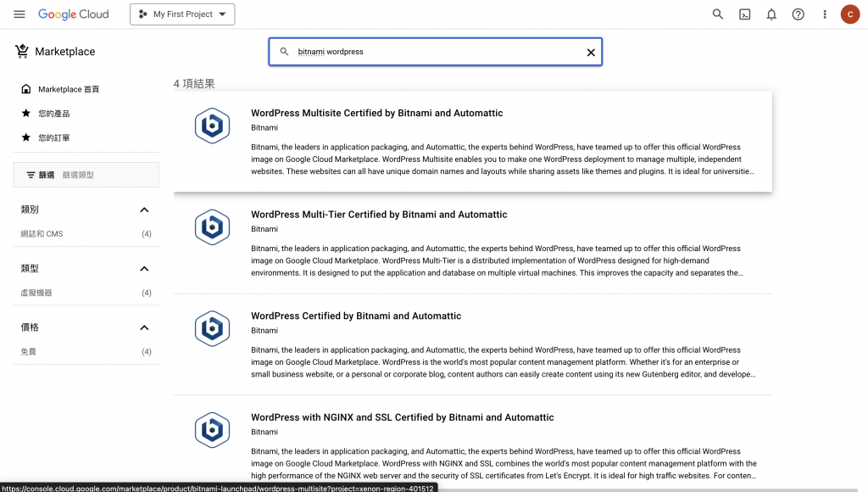Open the My First Project selector

182,14
